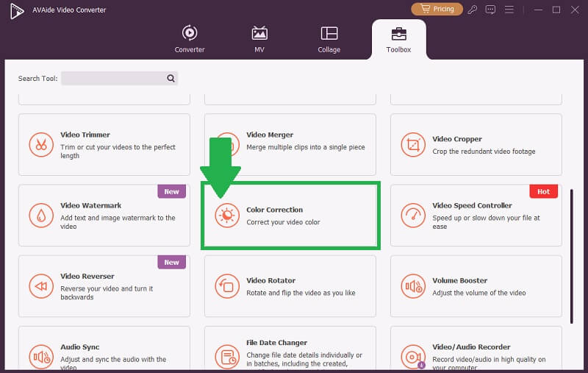Open the Video Trimmer tool icon

(41, 144)
